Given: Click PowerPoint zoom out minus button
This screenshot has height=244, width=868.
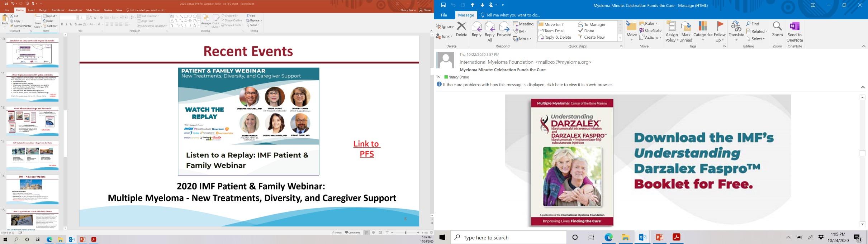Looking at the screenshot, I should [x=392, y=233].
